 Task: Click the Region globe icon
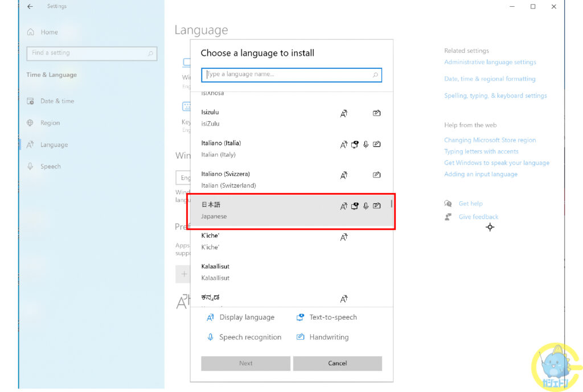click(x=30, y=123)
